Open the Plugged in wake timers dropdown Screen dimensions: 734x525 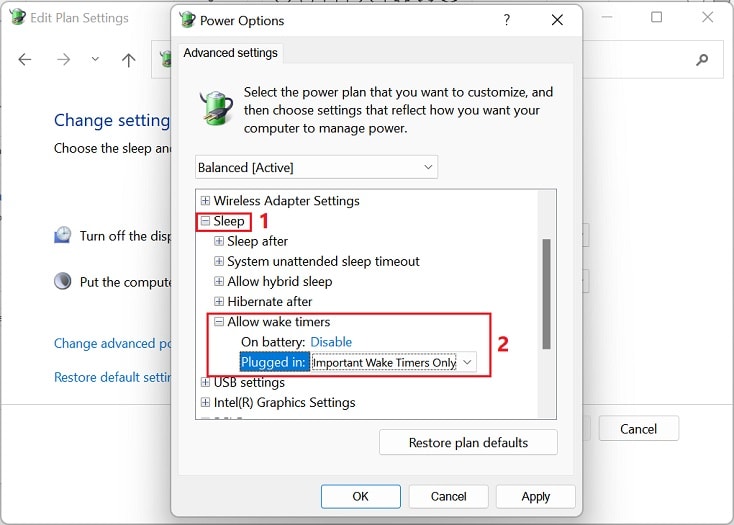click(394, 362)
